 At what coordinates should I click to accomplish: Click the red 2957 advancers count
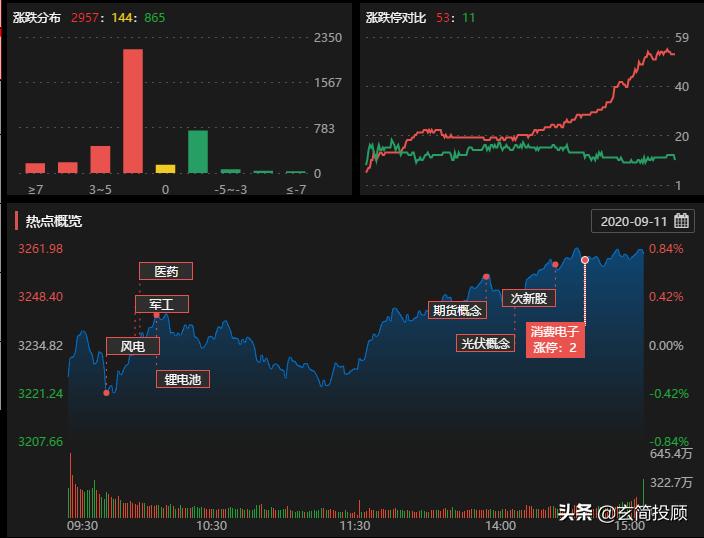85,18
